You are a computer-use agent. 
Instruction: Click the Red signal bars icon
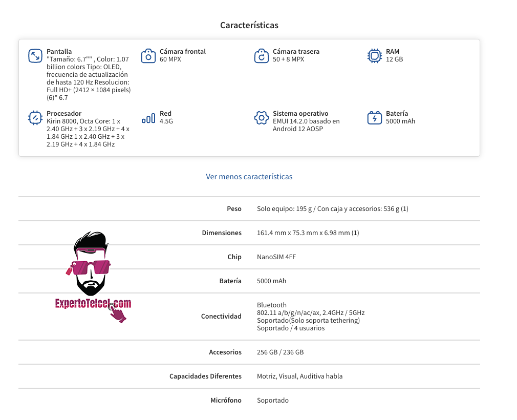click(148, 118)
